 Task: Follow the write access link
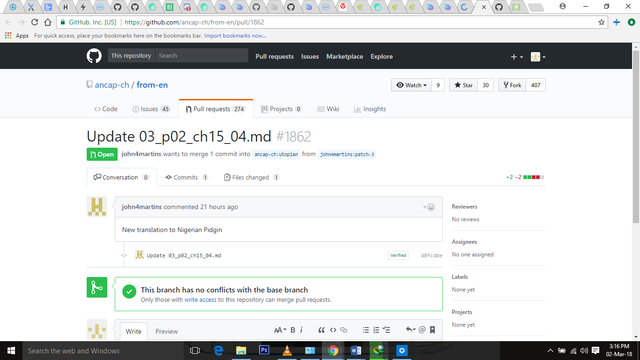coord(200,300)
